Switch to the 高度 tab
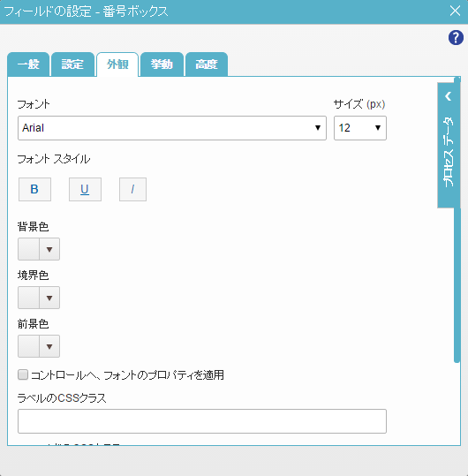The image size is (468, 476). click(x=207, y=64)
